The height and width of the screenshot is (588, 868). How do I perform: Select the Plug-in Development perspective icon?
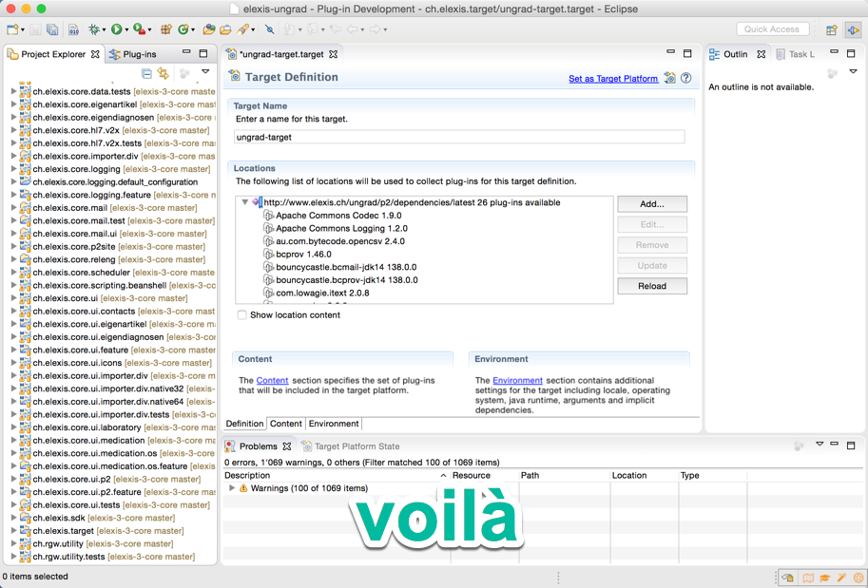853,29
